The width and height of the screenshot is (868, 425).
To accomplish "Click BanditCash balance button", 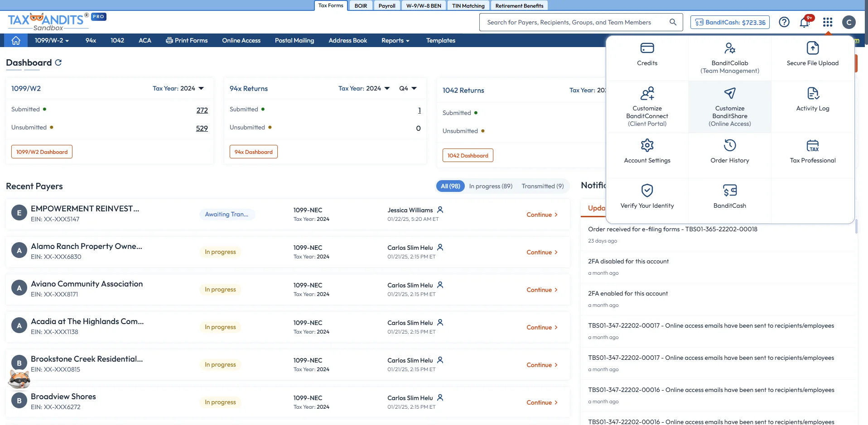I will [x=730, y=22].
